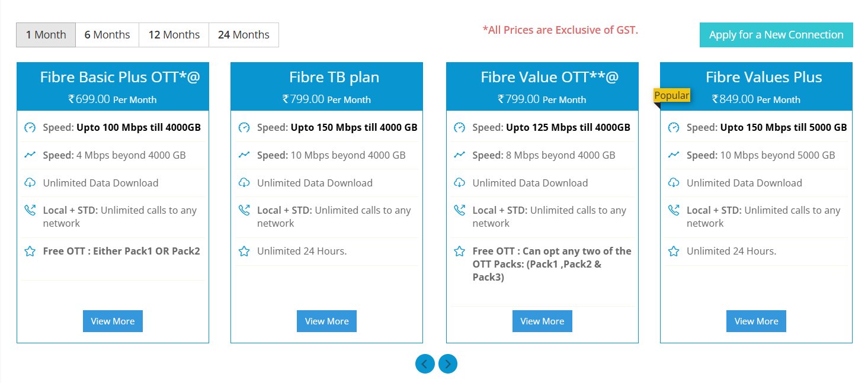View More on Fibre Basic Plus OTT
This screenshot has width=868, height=383.
113,321
